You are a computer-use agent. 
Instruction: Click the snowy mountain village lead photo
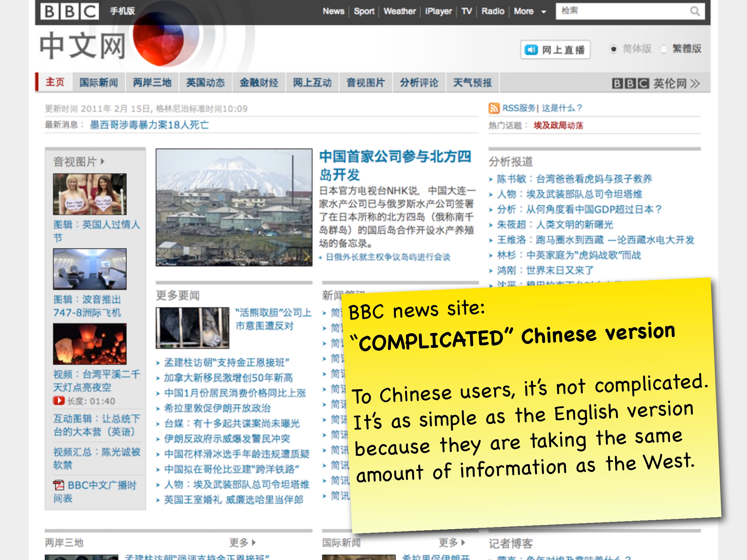tap(234, 207)
